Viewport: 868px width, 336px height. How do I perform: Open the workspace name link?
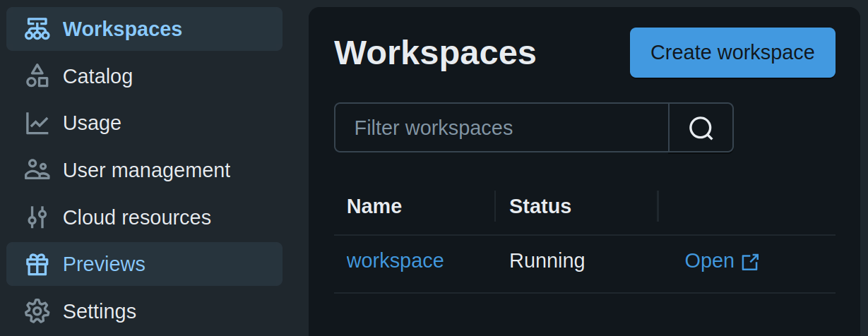tap(395, 261)
